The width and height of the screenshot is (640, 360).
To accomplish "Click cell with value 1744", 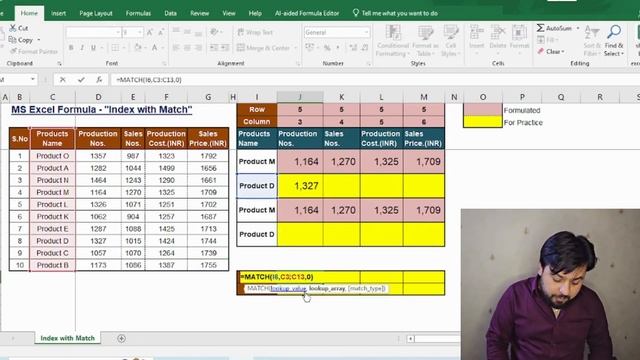I will 208,241.
